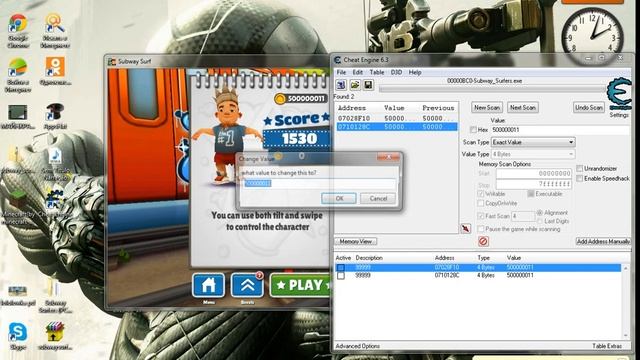Toggle the Fast Scan checkbox
Screen dimensions: 640x360
coord(481,216)
